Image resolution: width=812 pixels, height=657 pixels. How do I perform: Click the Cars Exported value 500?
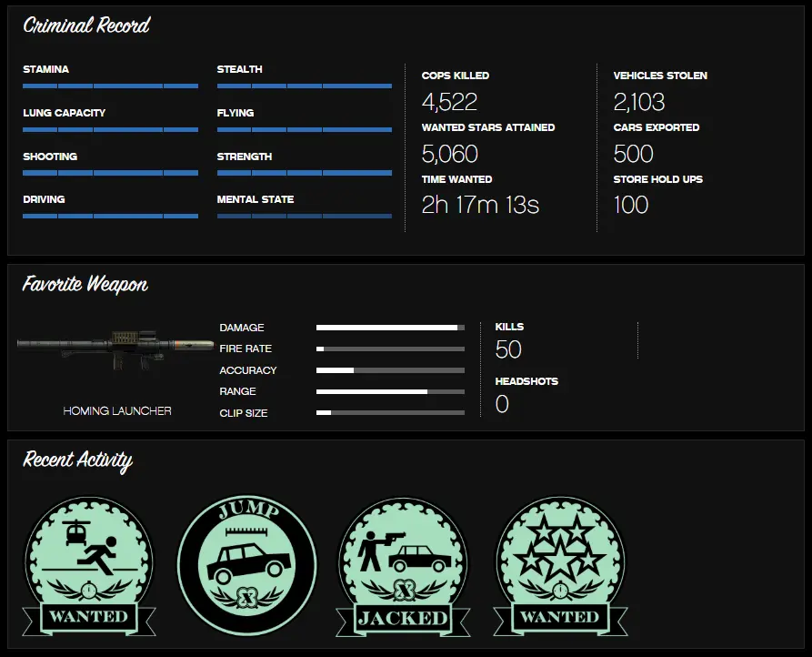tap(634, 154)
